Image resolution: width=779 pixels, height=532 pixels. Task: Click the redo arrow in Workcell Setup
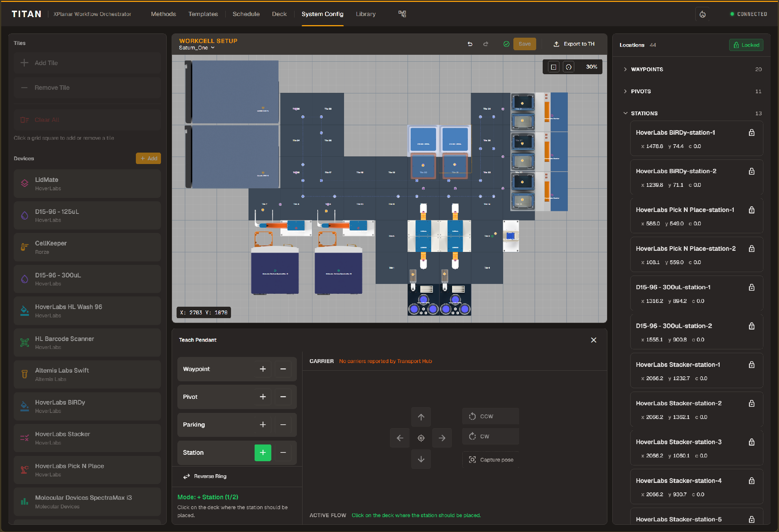pos(486,44)
